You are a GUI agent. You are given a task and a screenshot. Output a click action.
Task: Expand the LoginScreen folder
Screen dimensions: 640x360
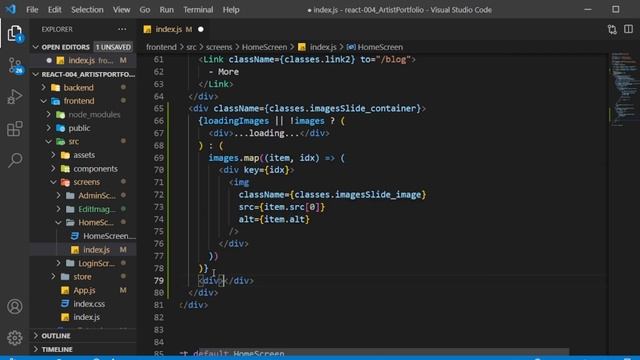(58, 263)
